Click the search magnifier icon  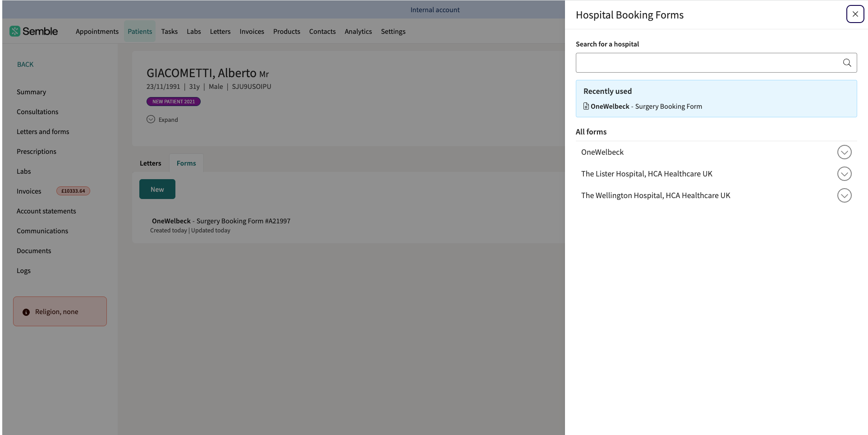(847, 63)
